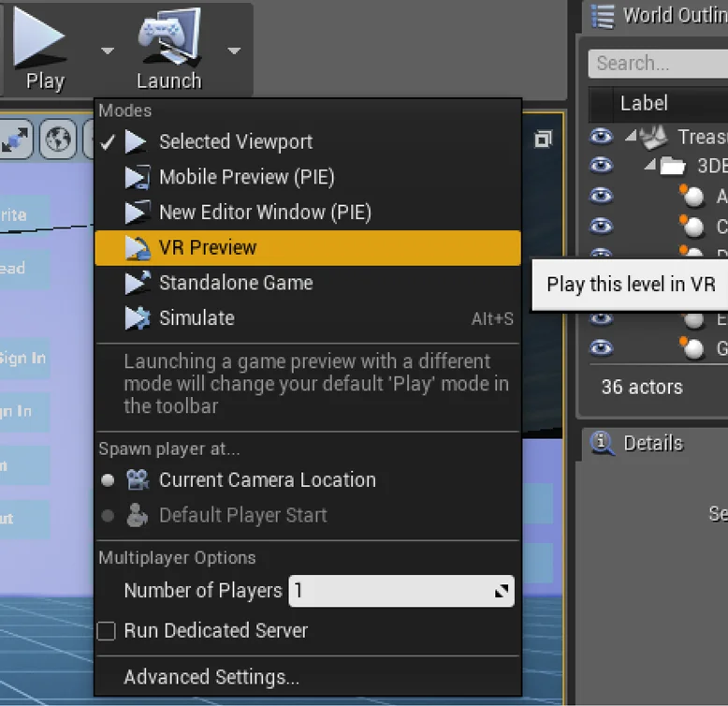Click the 'Sign In' button in viewport
The height and width of the screenshot is (706, 728).
point(22,358)
